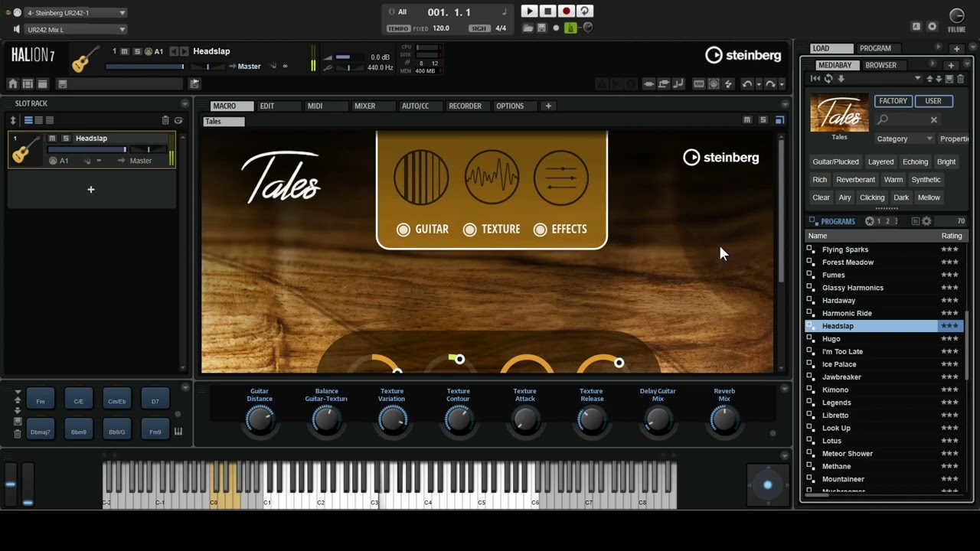Click the Reverb Mix knob
Image resolution: width=980 pixels, height=551 pixels.
724,420
